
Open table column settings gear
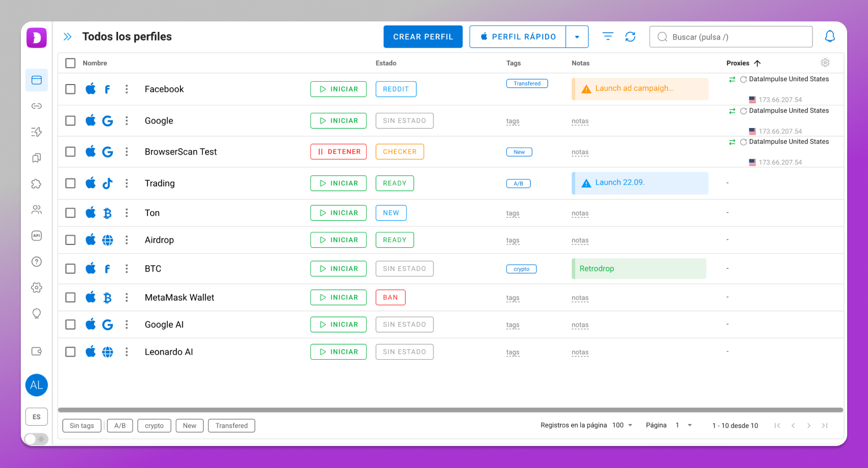[825, 63]
